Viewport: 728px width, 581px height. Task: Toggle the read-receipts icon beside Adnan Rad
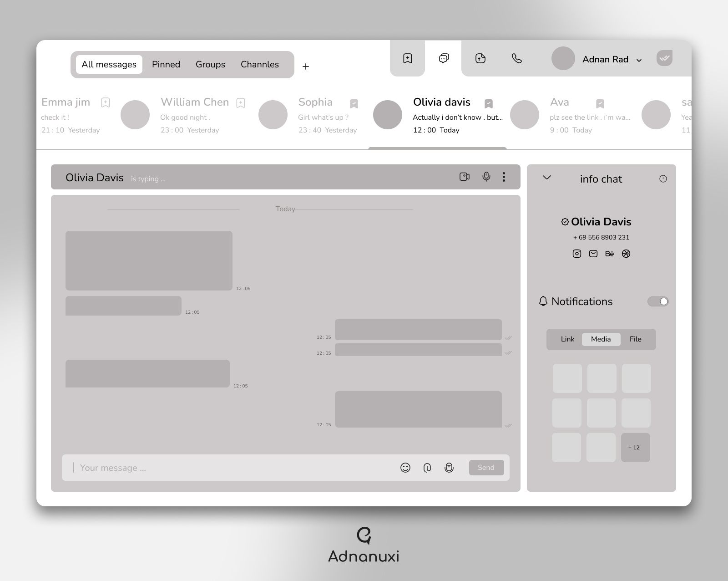[664, 58]
